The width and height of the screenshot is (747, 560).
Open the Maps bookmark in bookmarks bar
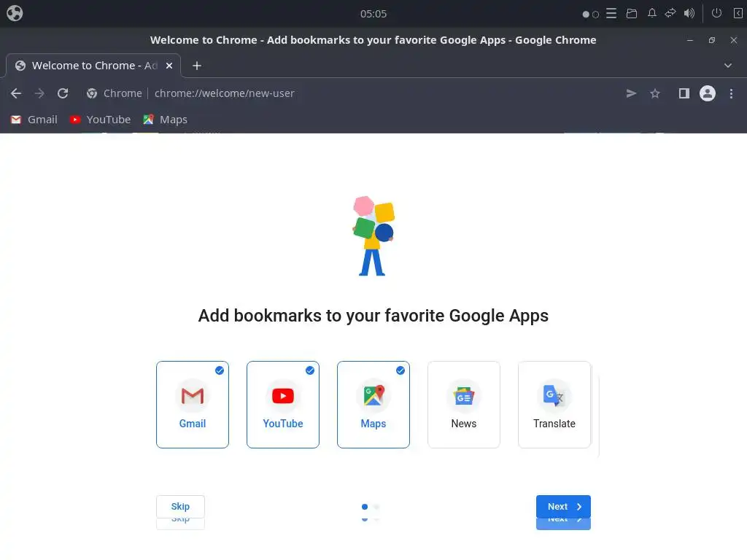[x=166, y=120]
